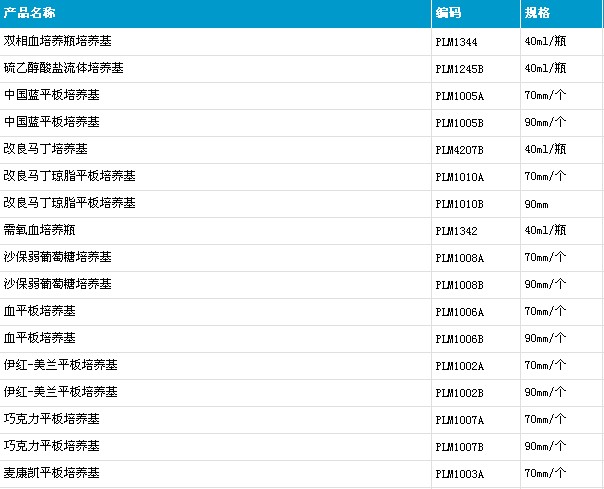This screenshot has height=489, width=604.
Task: Open 伊红-美兰平板培养基 with code PLM1002A
Action: (x=60, y=365)
